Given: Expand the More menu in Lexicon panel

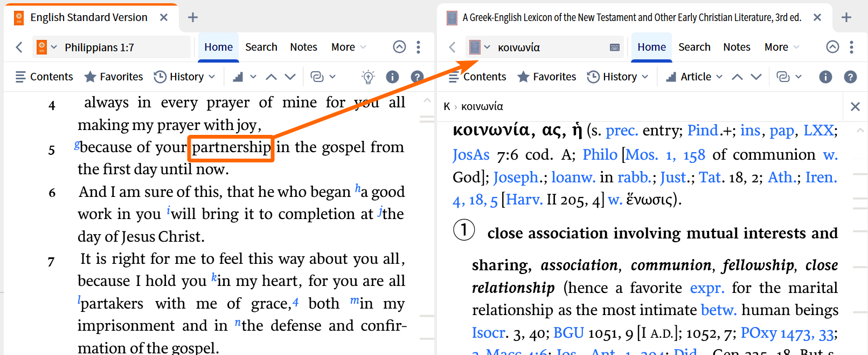Looking at the screenshot, I should coord(782,47).
